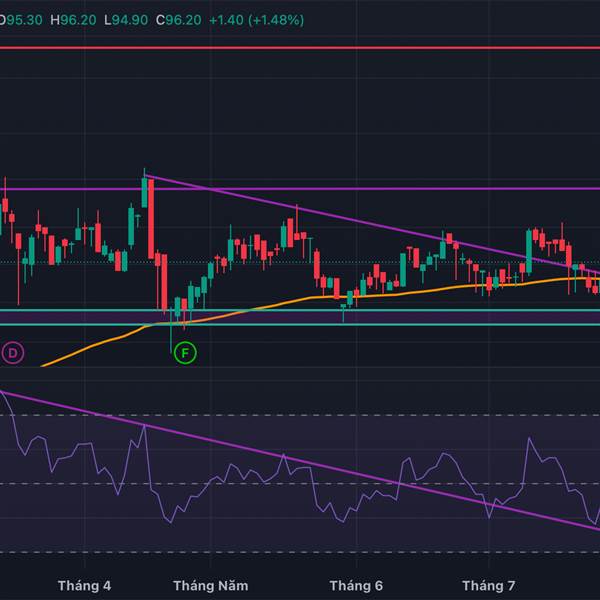This screenshot has height=600, width=600.
Task: Click the green F event marker
Action: 185,353
